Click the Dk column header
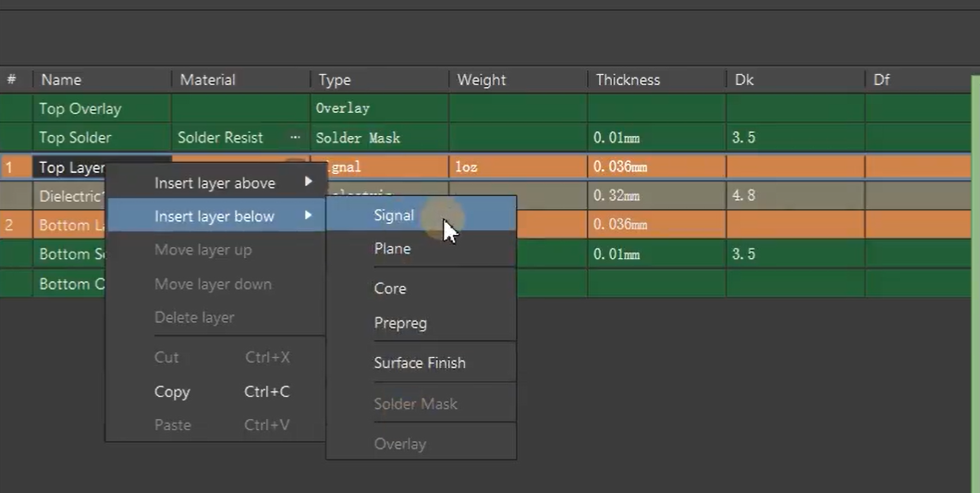Image resolution: width=980 pixels, height=493 pixels. (744, 80)
